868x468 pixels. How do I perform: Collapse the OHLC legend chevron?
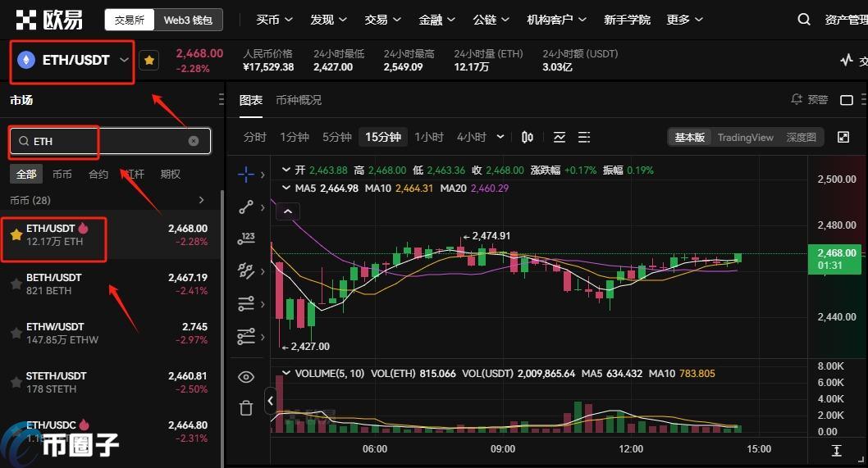(286, 170)
